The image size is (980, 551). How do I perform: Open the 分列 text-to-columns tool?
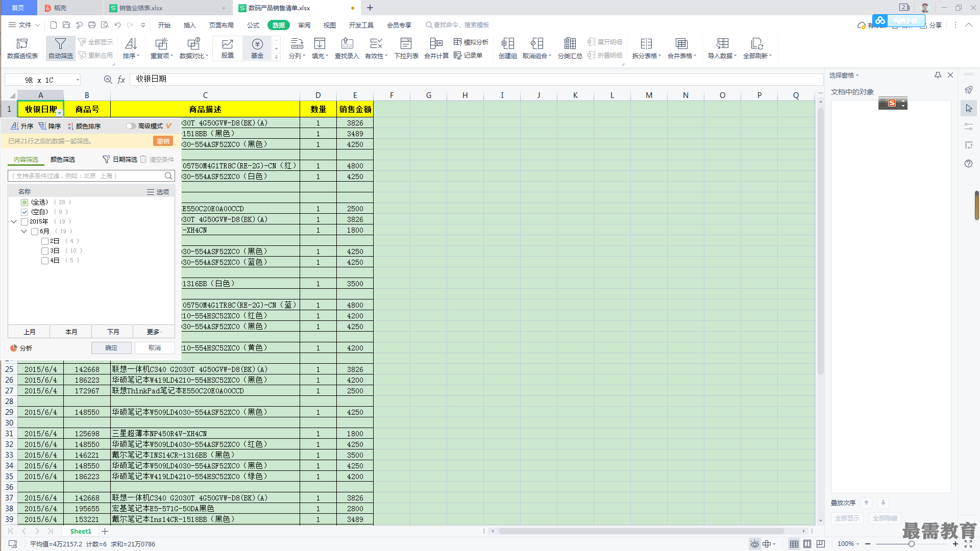297,48
